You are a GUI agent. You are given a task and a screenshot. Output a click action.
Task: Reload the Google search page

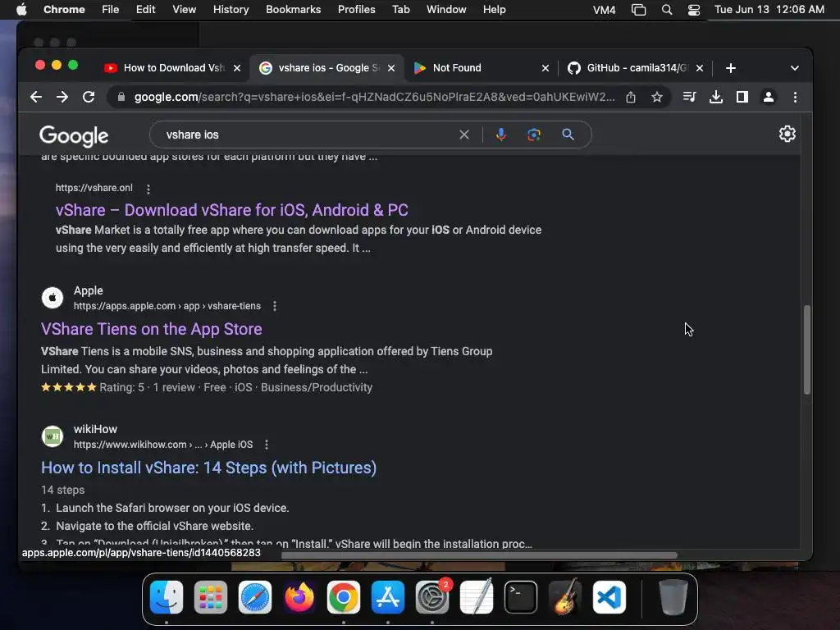[x=89, y=97]
